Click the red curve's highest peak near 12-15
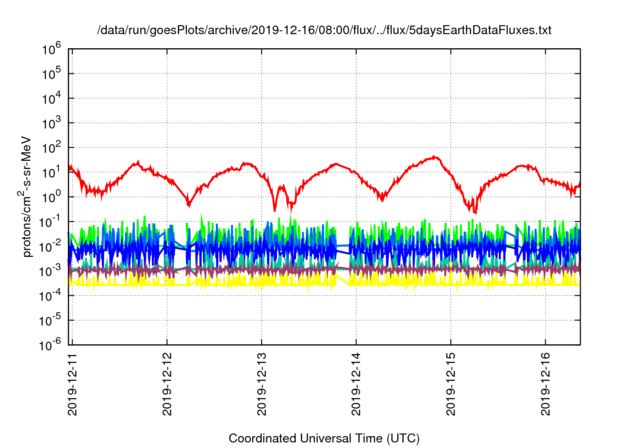Viewport: 640px width, 448px height. pyautogui.click(x=435, y=157)
